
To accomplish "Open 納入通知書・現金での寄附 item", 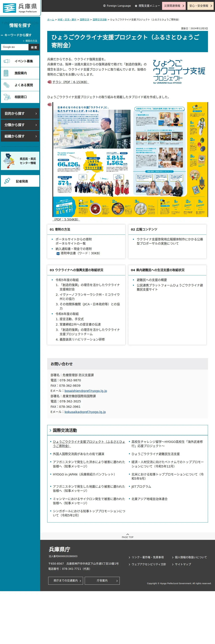I will pos(74,249).
